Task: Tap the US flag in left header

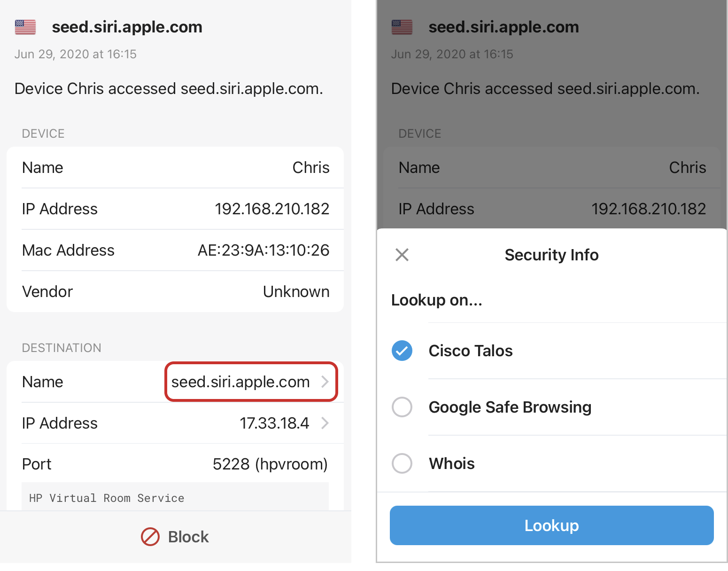Action: pyautogui.click(x=25, y=27)
